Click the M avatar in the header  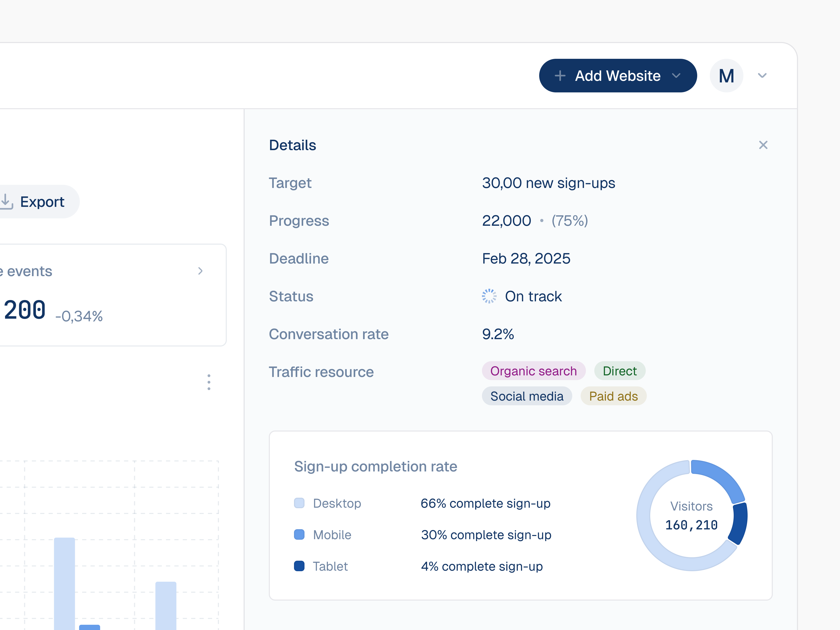click(726, 76)
